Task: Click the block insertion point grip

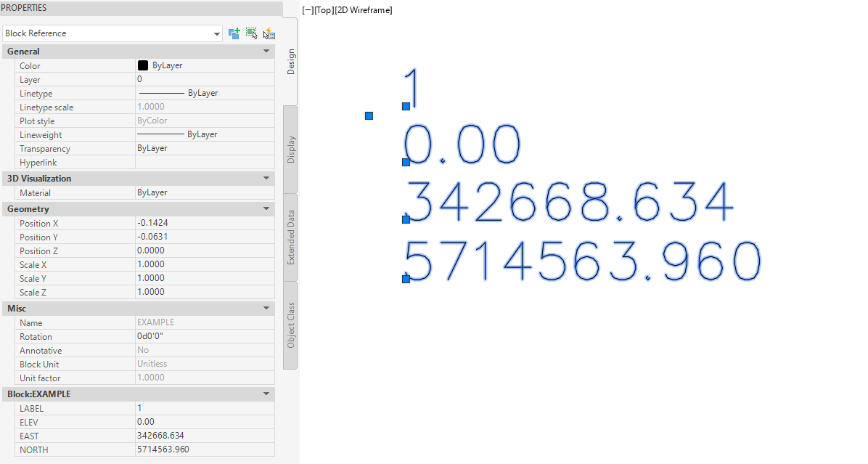Action: (x=369, y=115)
